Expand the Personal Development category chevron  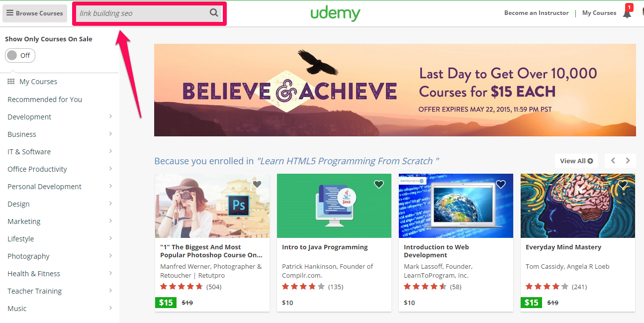pos(110,186)
